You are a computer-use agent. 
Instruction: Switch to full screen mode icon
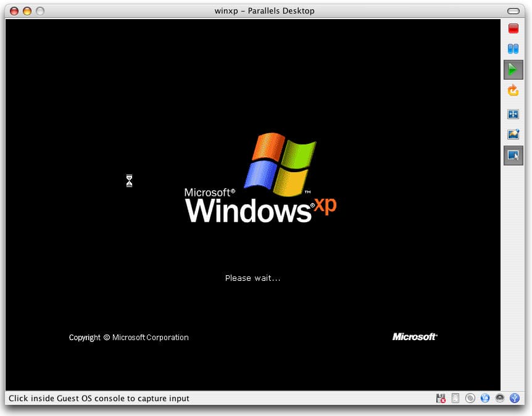513,114
